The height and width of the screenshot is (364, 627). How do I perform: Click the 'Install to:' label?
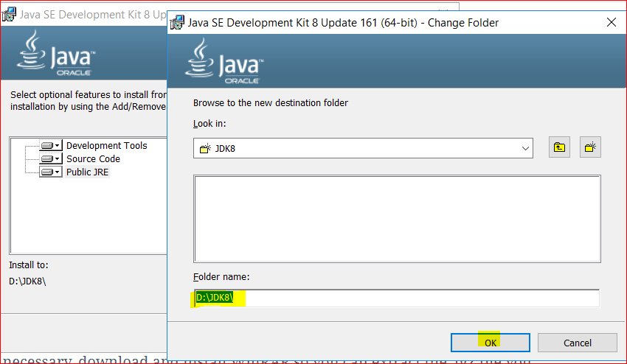point(28,265)
